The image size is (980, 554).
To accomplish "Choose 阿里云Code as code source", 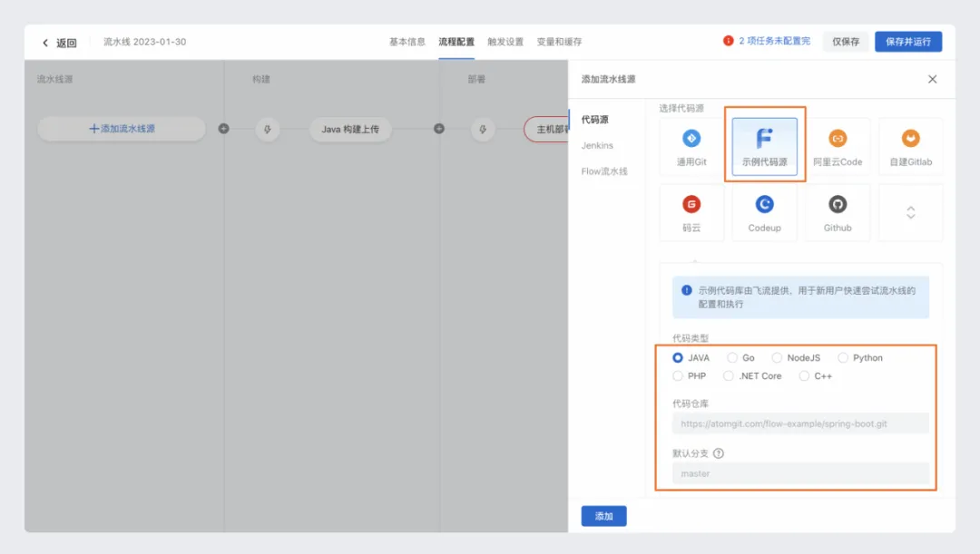I will click(838, 146).
